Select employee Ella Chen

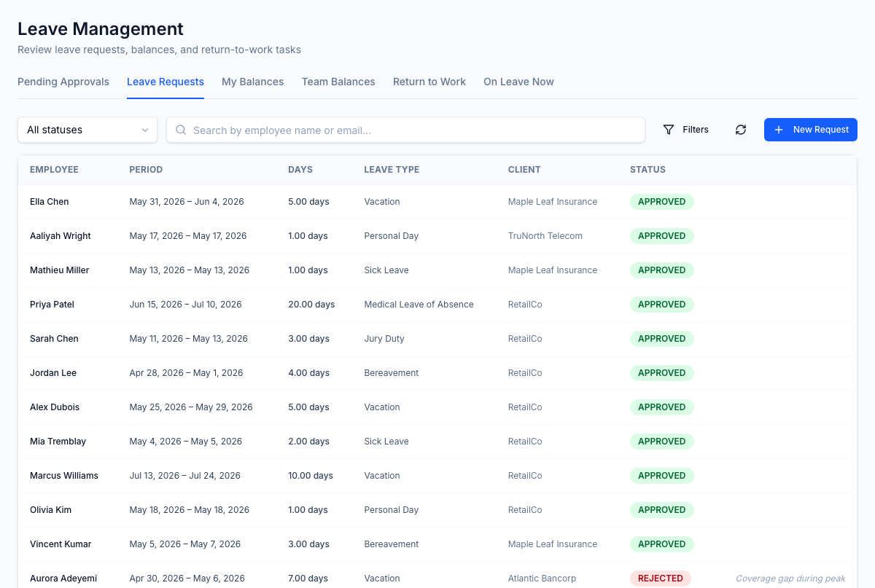tap(50, 202)
